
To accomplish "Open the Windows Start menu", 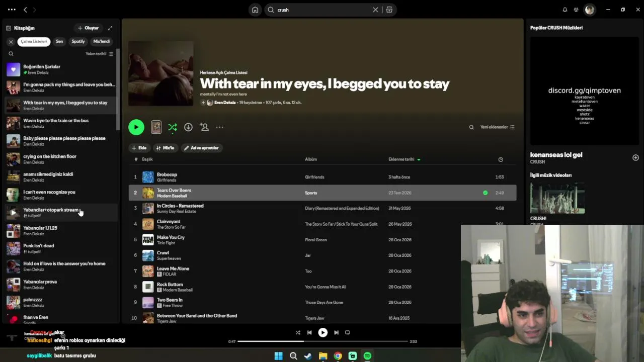I will point(278,356).
